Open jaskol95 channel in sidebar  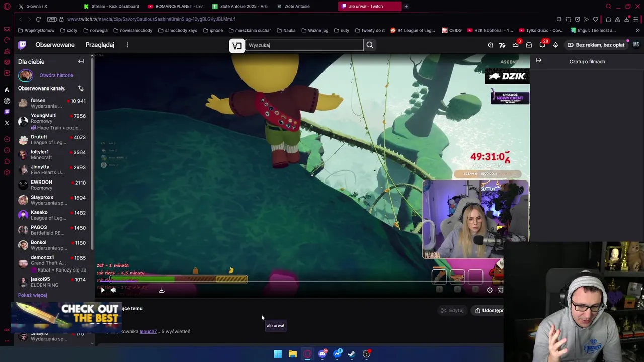point(52,282)
